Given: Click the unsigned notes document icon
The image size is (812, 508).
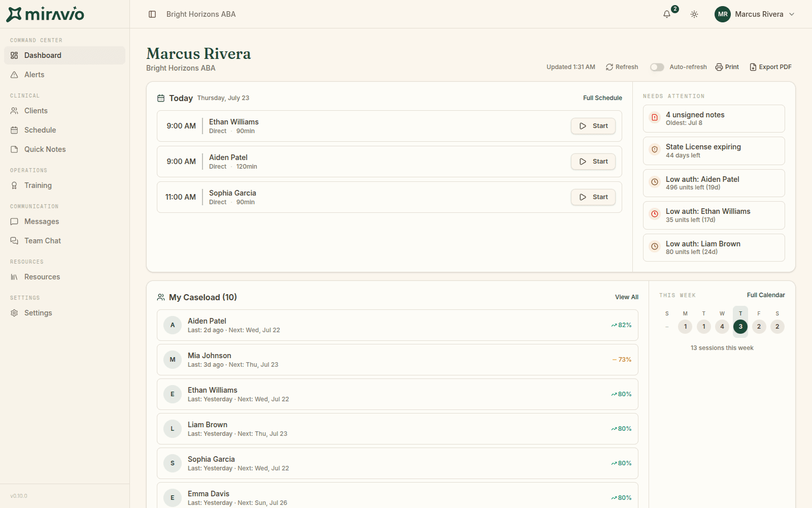Looking at the screenshot, I should [x=655, y=117].
